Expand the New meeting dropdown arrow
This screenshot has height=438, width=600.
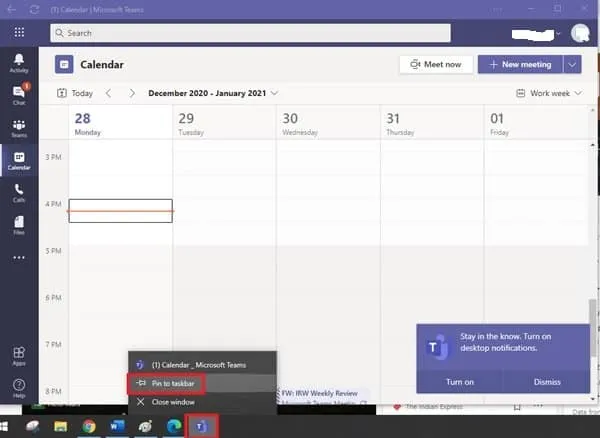coord(572,64)
